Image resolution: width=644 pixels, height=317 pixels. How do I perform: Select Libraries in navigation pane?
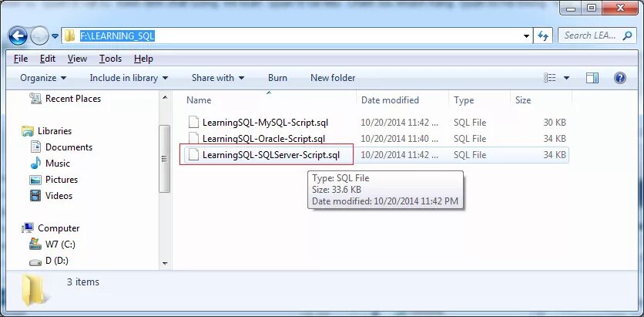55,131
